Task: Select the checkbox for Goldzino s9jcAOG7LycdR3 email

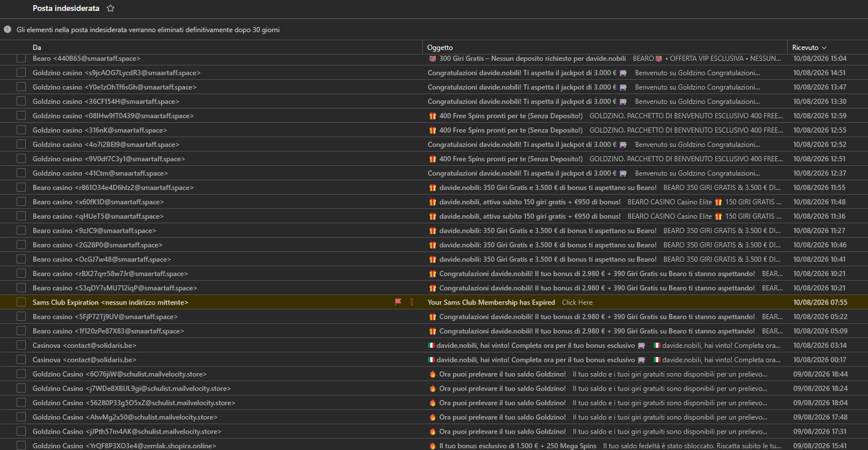Action: pos(21,73)
